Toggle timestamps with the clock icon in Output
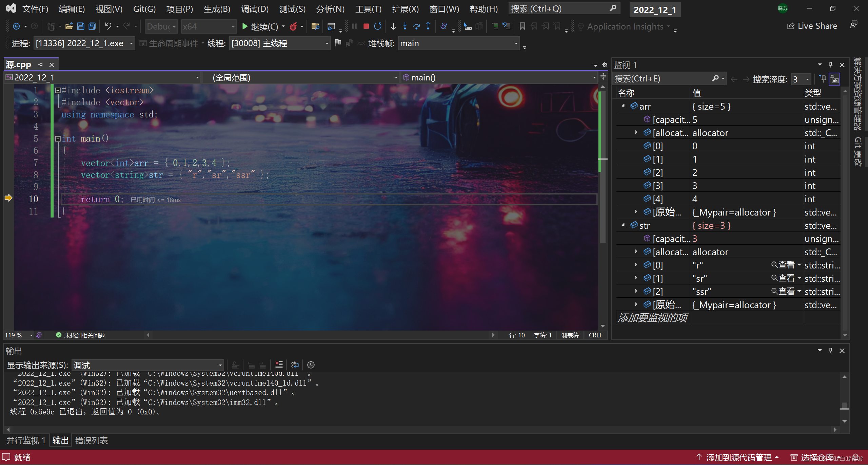The width and height of the screenshot is (868, 465). [311, 365]
